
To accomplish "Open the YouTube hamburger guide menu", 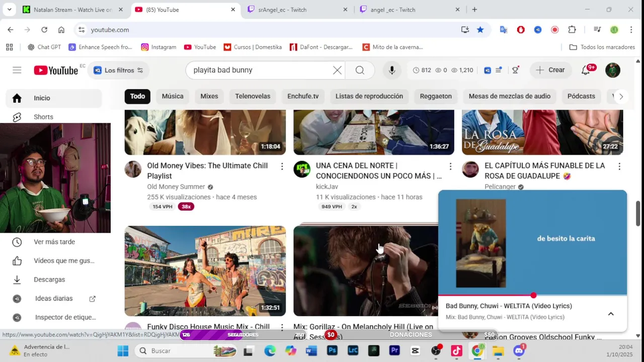I will pos(17,70).
